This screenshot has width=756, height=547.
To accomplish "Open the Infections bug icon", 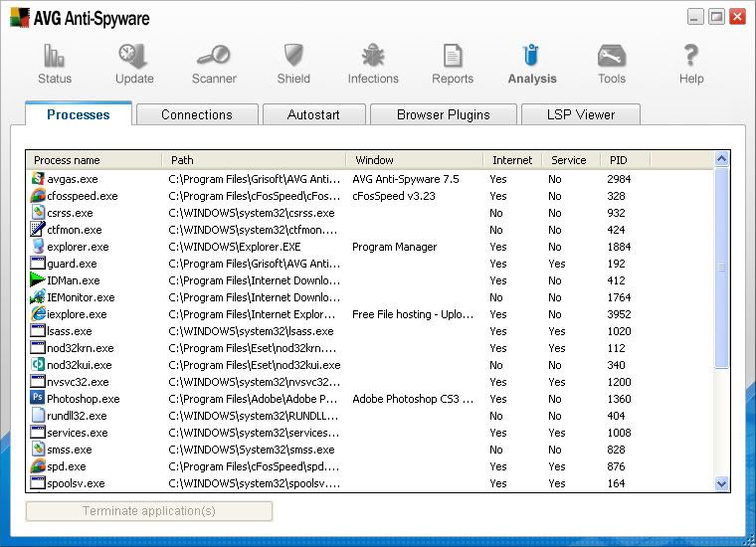I will tap(373, 55).
